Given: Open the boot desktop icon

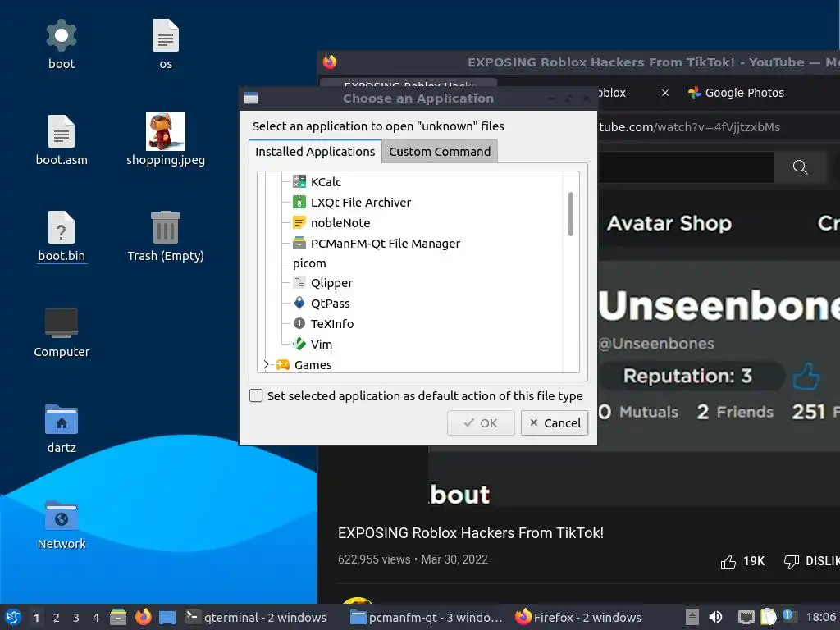Looking at the screenshot, I should pos(62,44).
